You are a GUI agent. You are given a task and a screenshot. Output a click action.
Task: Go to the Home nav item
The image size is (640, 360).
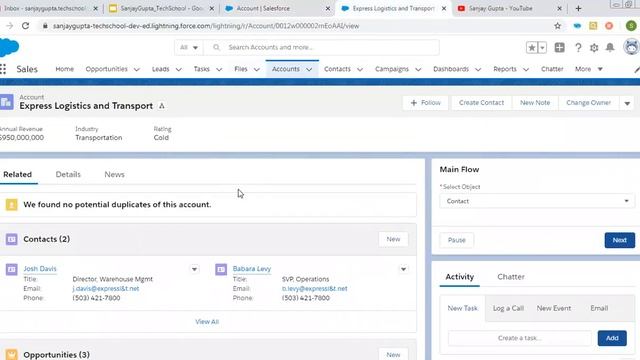click(x=64, y=69)
